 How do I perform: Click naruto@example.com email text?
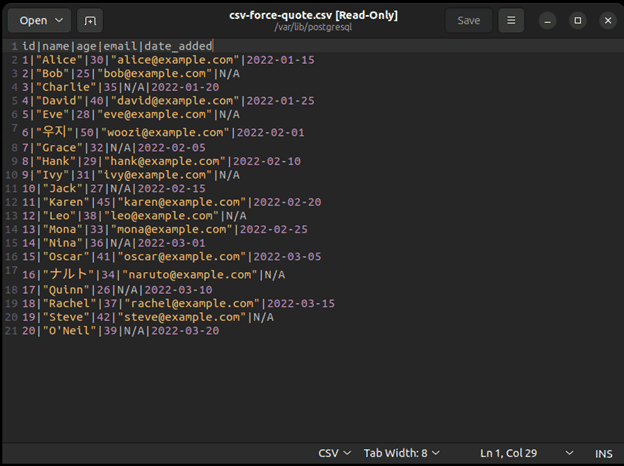point(189,275)
